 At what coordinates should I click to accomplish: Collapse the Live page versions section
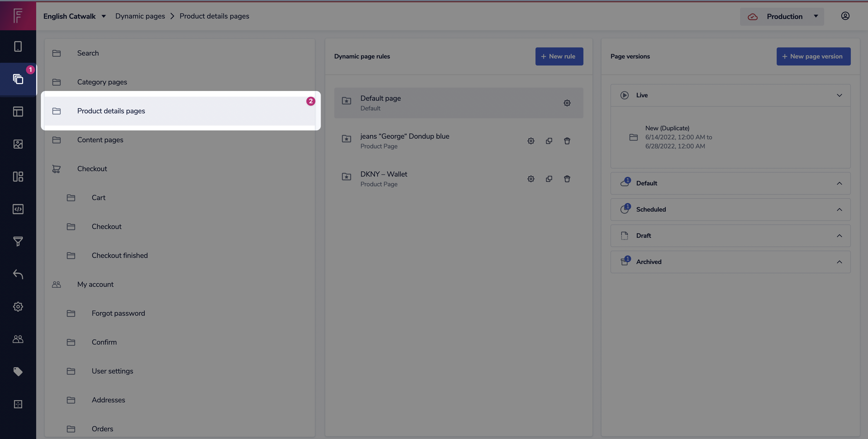(839, 95)
